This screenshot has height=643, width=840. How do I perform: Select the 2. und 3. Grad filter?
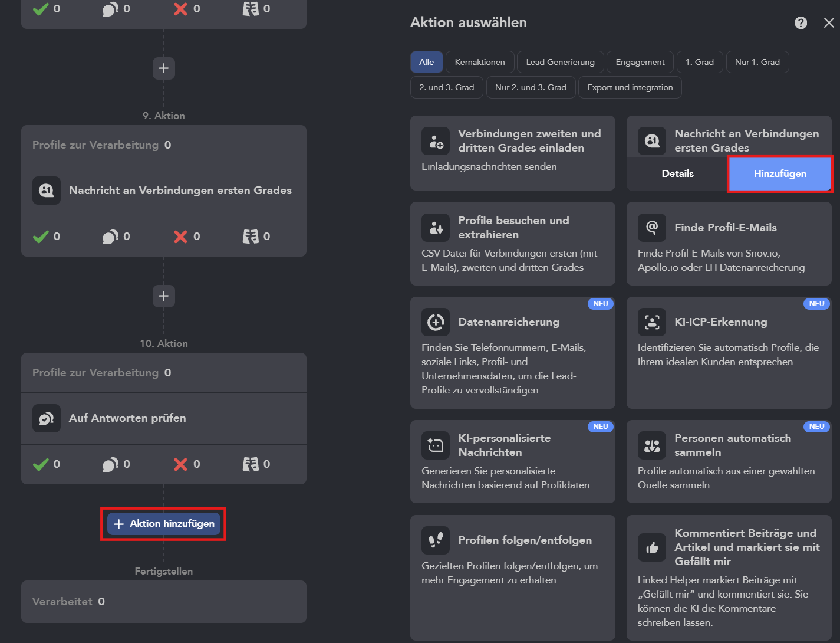coord(447,87)
